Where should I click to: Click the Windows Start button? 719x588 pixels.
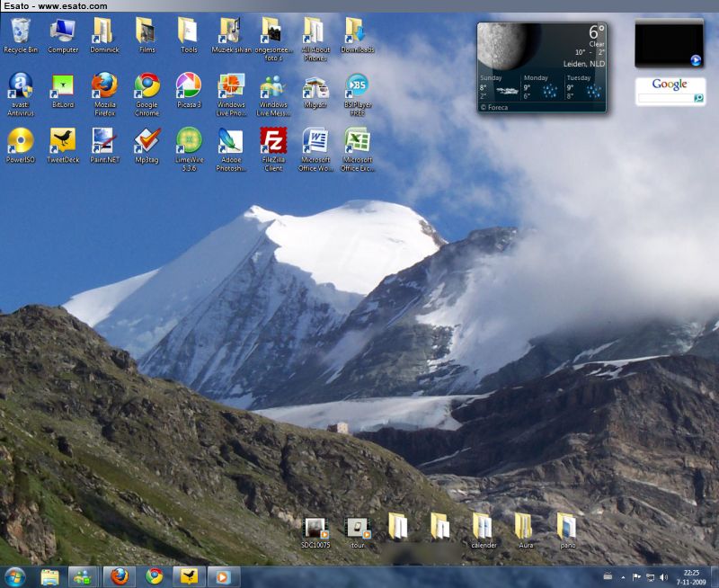point(14,576)
